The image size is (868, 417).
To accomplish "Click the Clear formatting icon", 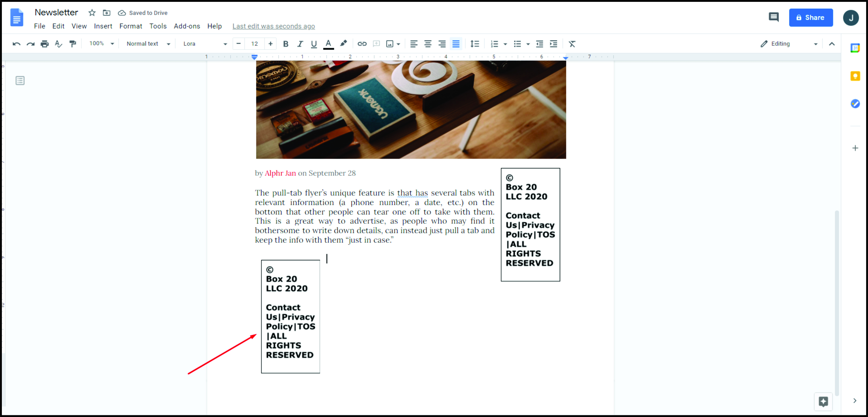I will click(x=572, y=44).
